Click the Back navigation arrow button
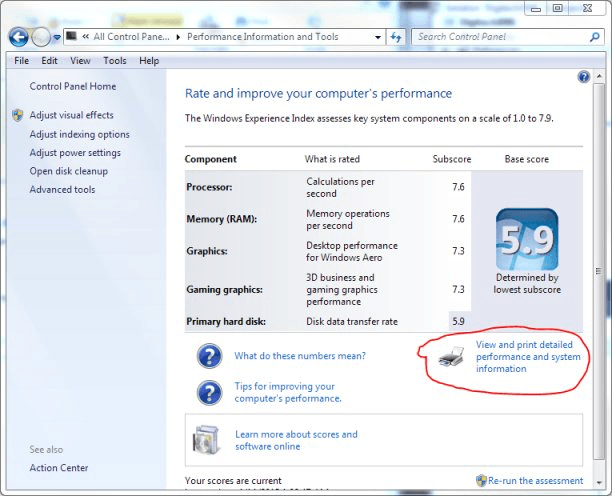612x496 pixels. point(18,37)
